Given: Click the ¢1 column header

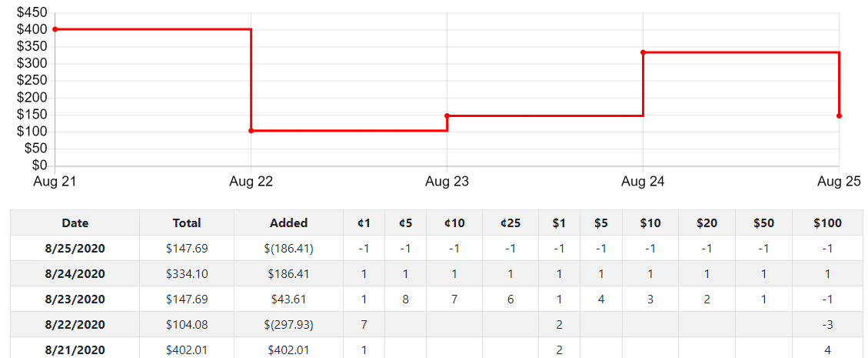Looking at the screenshot, I should pyautogui.click(x=364, y=223).
